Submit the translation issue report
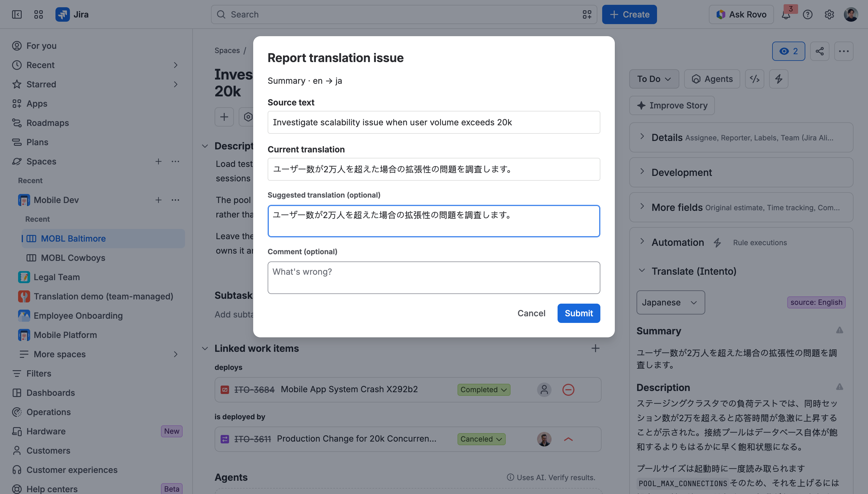 pos(578,313)
